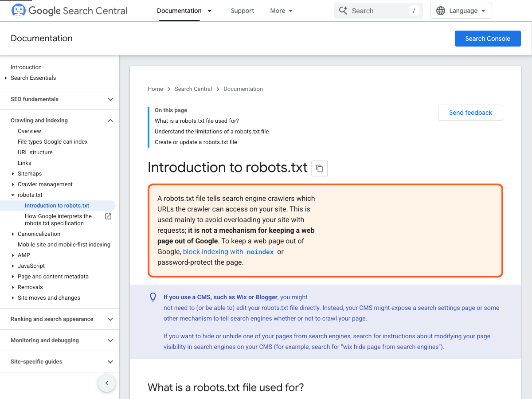Expand the JavaScript tree item
Viewport: 532px width, 399px height.
click(x=13, y=266)
